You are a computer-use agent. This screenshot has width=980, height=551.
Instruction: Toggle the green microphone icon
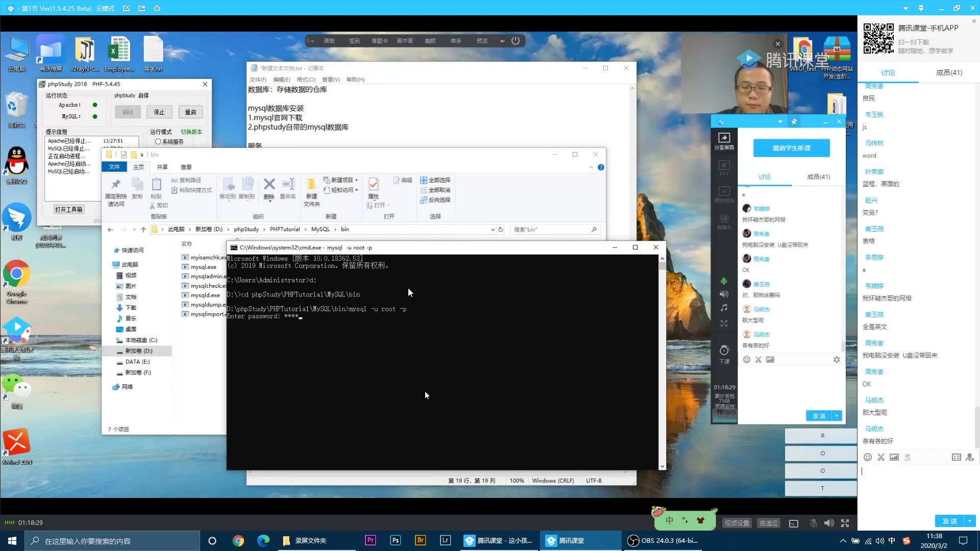(724, 281)
